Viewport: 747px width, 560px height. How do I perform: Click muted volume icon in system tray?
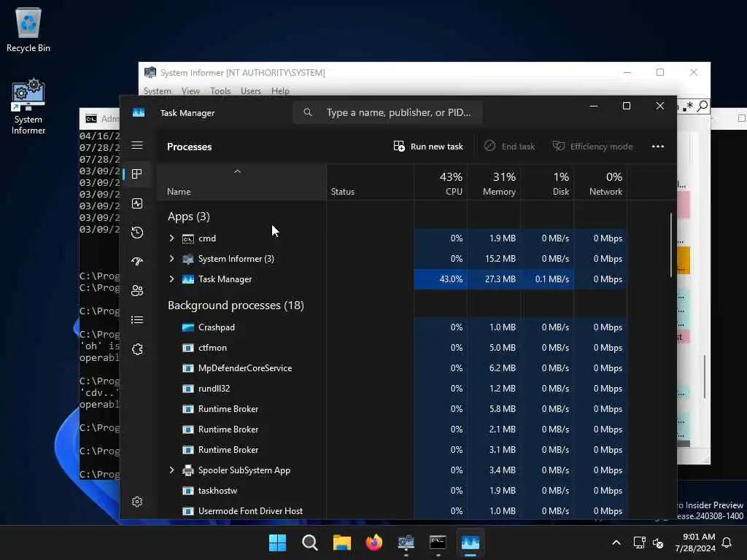(659, 542)
